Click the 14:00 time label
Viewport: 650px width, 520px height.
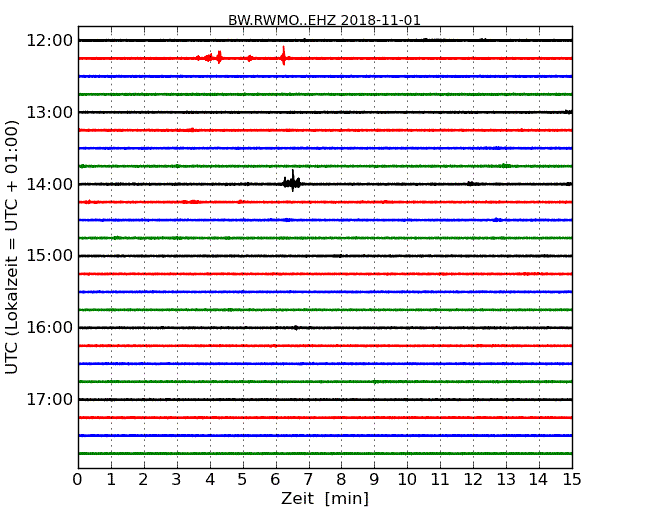pyautogui.click(x=49, y=184)
